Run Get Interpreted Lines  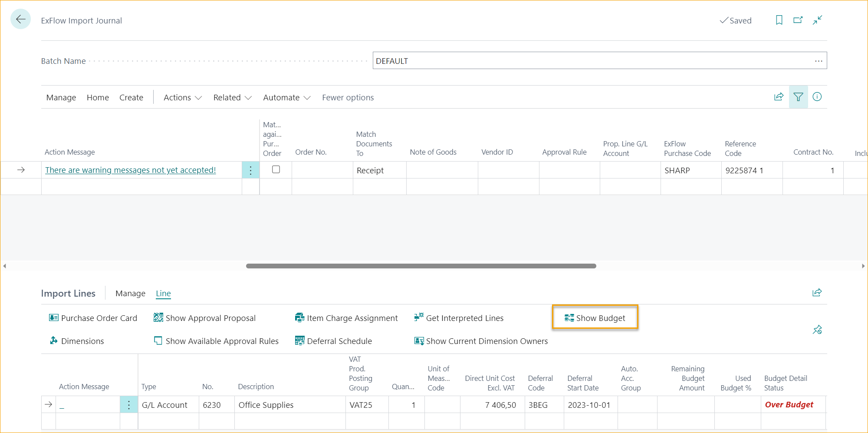pos(464,317)
